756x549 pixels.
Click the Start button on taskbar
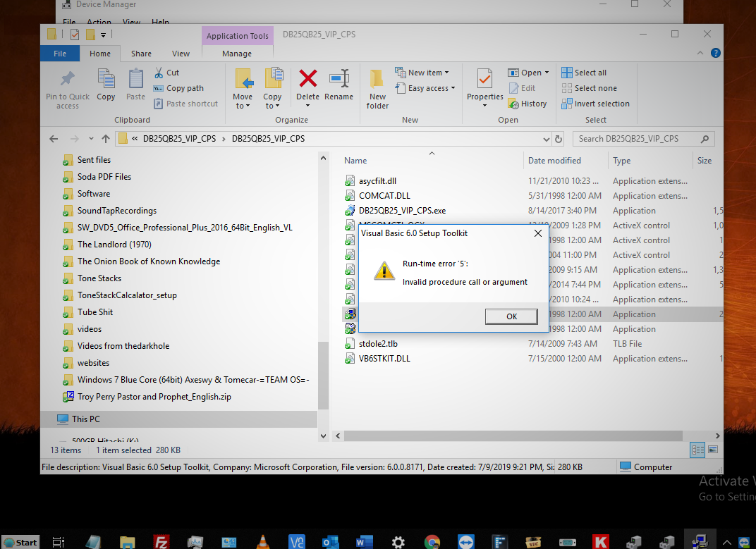pos(20,542)
